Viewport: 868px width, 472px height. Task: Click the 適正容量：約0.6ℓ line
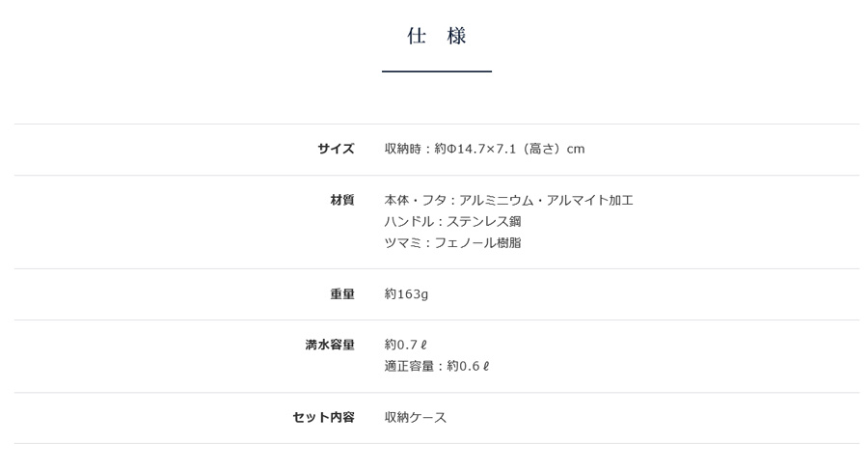click(x=437, y=366)
